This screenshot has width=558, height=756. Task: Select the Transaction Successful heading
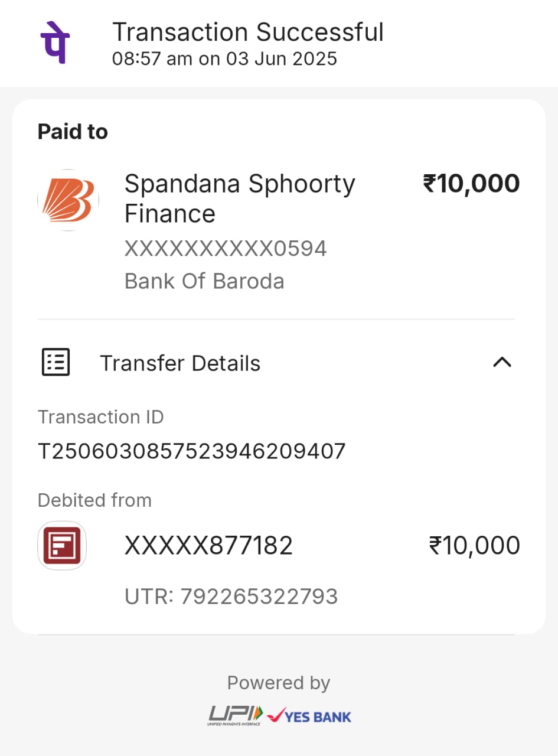click(x=248, y=32)
